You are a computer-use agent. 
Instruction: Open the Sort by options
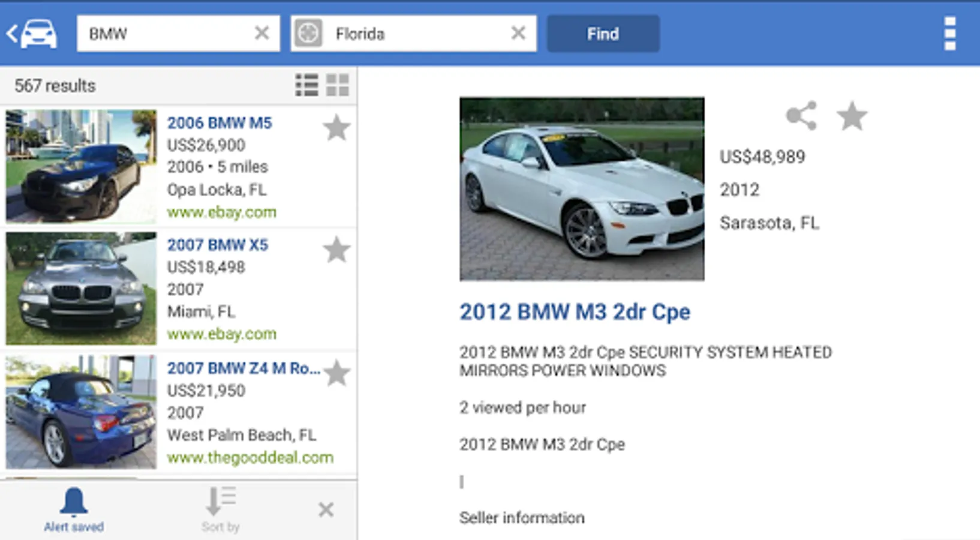coord(221,509)
